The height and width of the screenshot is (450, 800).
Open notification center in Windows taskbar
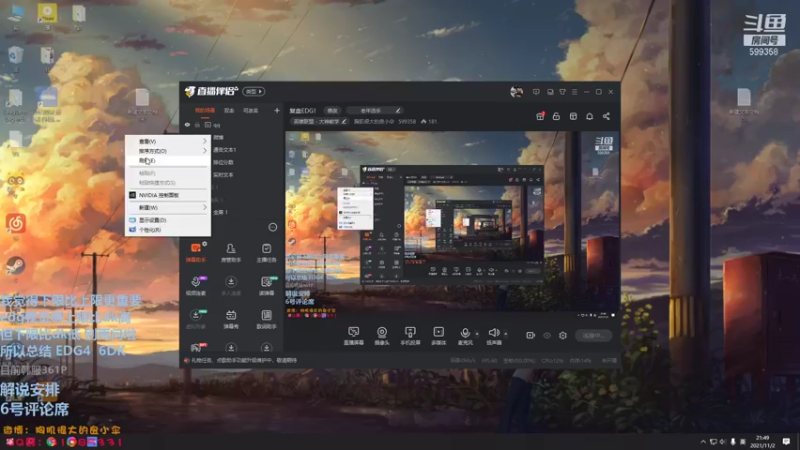tap(786, 442)
